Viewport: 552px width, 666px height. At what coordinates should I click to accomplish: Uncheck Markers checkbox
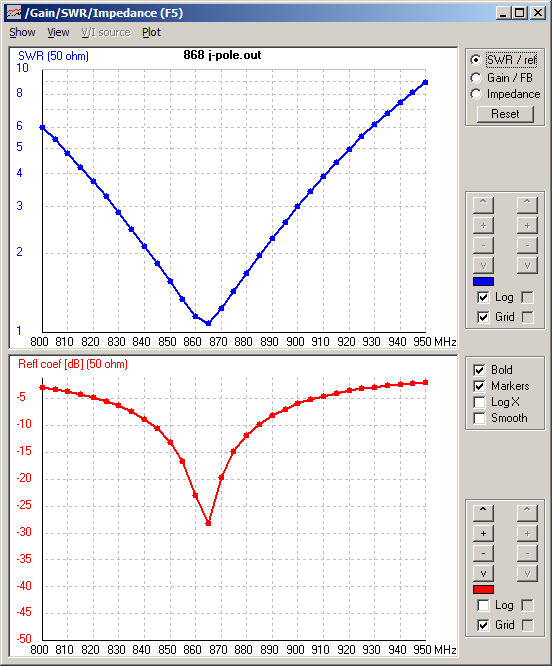click(x=479, y=386)
